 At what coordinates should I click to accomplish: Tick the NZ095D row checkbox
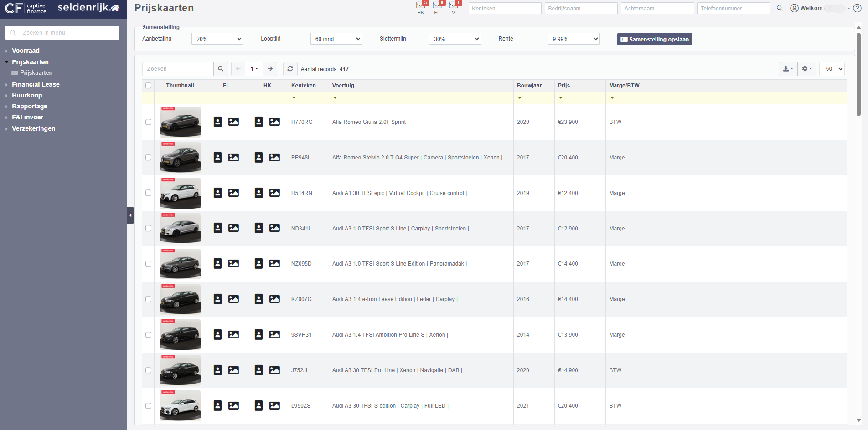(x=148, y=264)
